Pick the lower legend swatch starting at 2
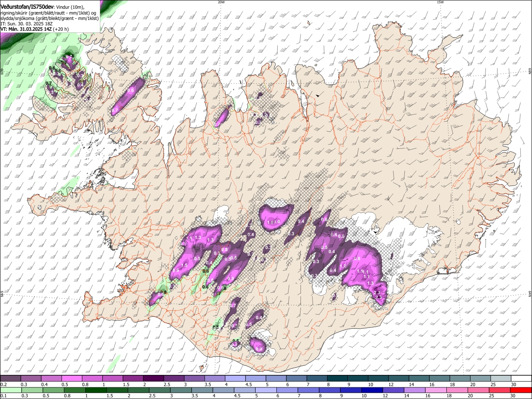Viewport: 532px width, 399px height. (x=138, y=390)
